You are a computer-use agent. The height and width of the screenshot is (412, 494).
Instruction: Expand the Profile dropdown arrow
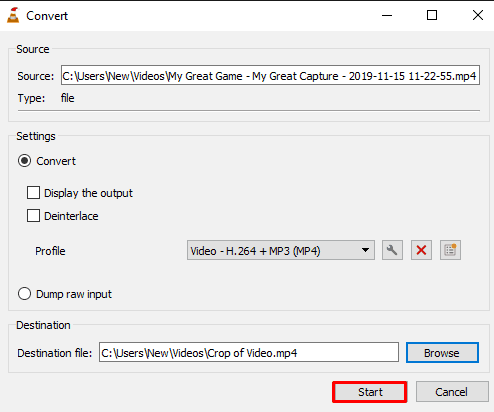365,250
